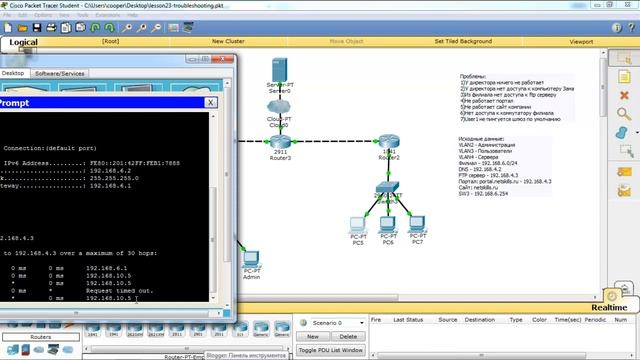This screenshot has height=360, width=640.
Task: Open the Edit menu
Action: pyautogui.click(x=22, y=15)
